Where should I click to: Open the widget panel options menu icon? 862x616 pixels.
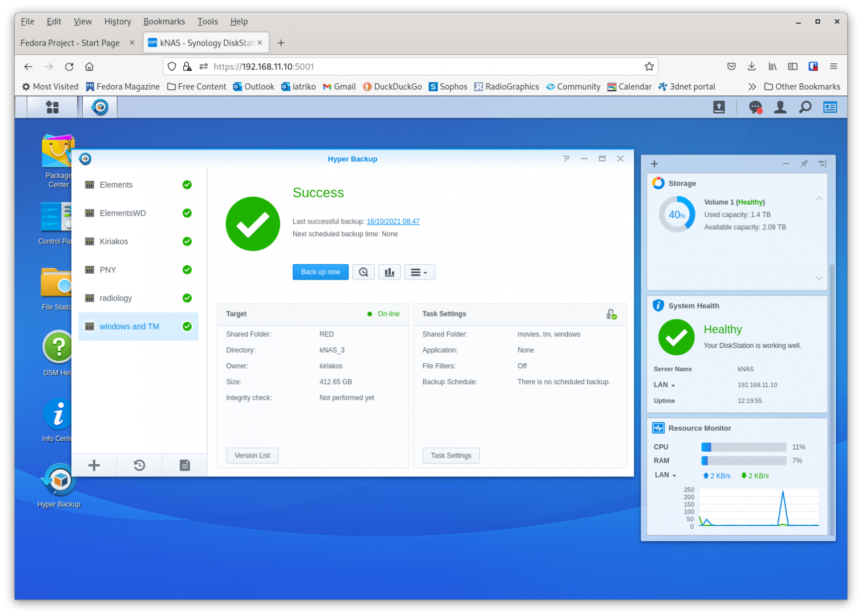822,164
